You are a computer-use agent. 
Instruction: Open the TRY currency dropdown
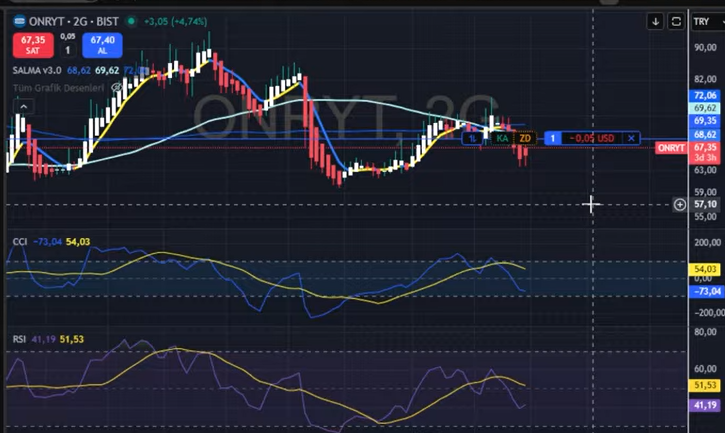point(707,21)
